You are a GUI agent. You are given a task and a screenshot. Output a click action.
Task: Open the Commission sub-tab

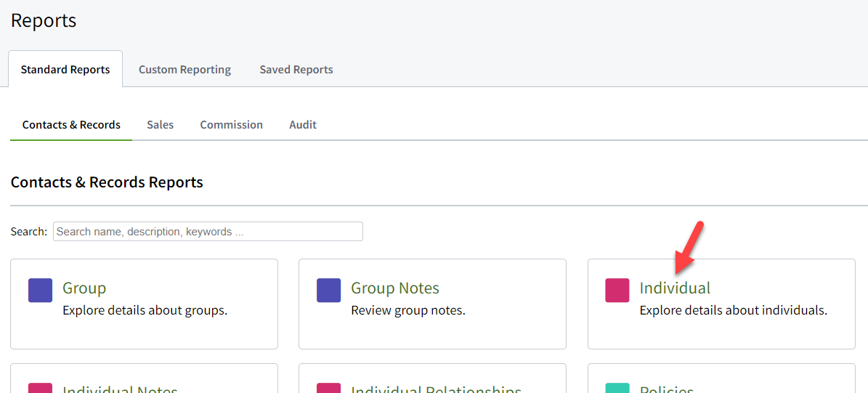tap(232, 124)
